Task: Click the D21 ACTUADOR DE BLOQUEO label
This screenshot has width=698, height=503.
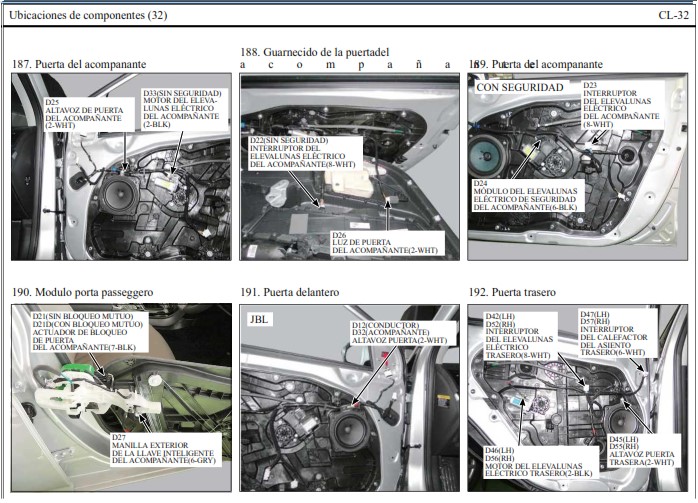Action: (x=88, y=332)
